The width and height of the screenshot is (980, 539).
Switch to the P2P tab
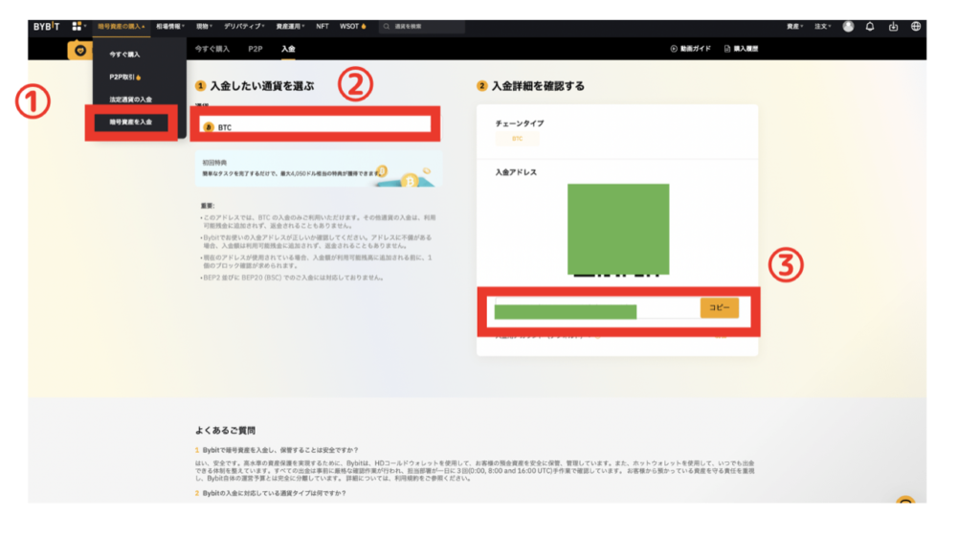[256, 48]
